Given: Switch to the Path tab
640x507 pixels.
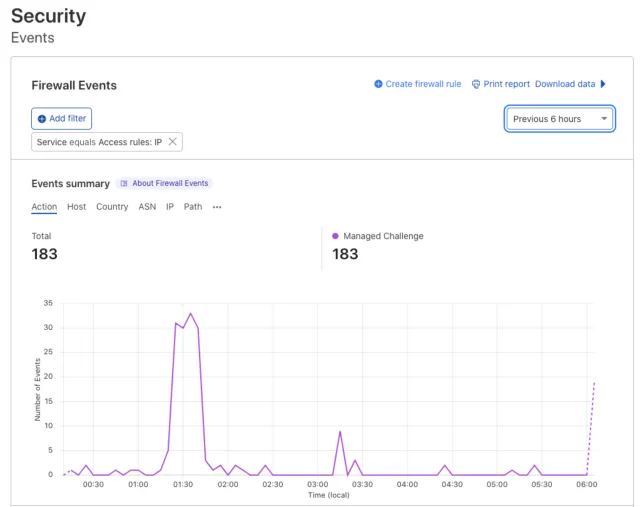Looking at the screenshot, I should point(193,207).
